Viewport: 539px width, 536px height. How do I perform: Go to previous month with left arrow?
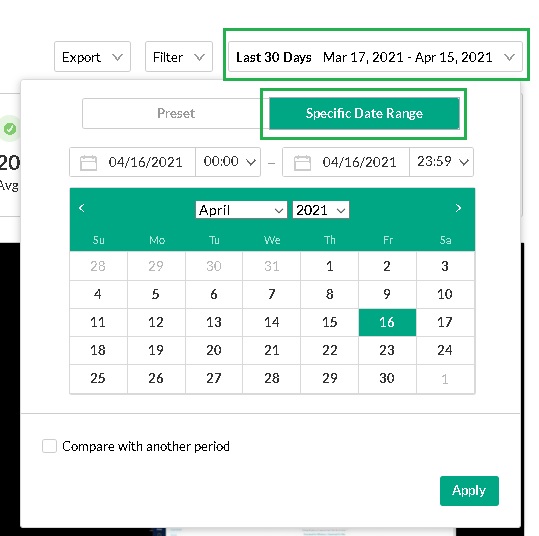click(x=81, y=208)
